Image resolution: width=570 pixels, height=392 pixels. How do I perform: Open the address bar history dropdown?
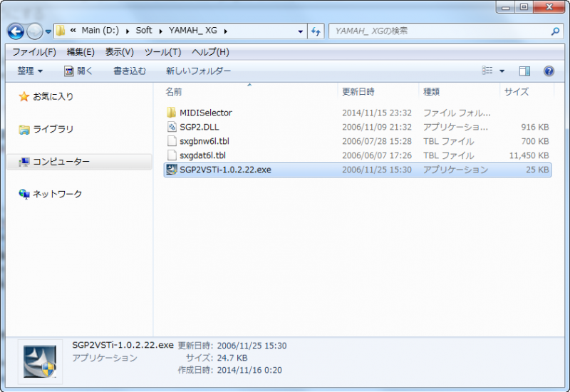[300, 31]
